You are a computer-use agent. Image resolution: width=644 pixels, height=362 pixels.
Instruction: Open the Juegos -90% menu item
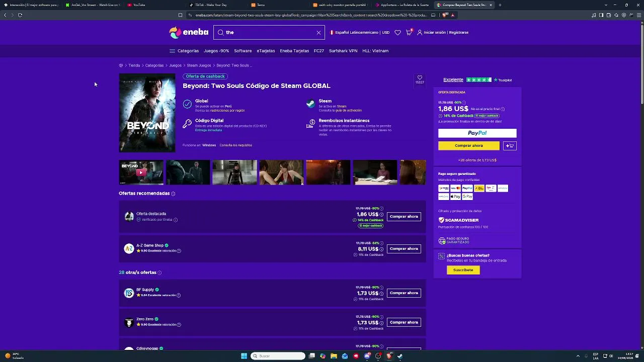point(216,51)
